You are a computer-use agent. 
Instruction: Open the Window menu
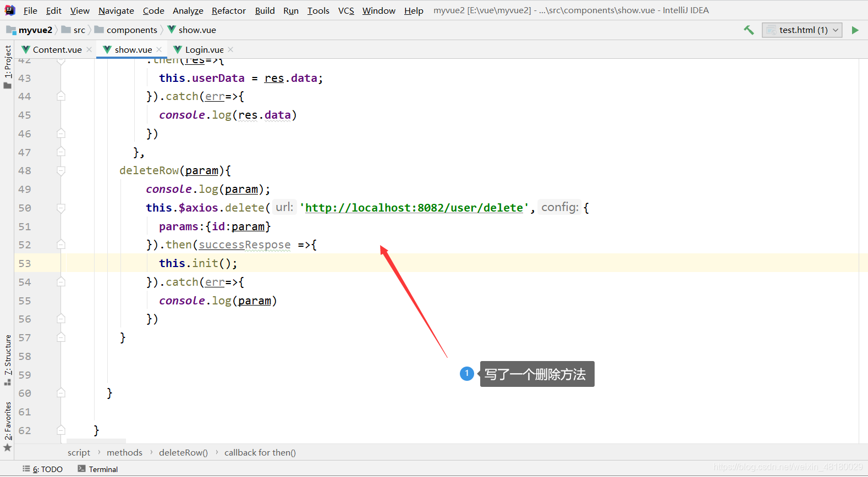coord(378,10)
